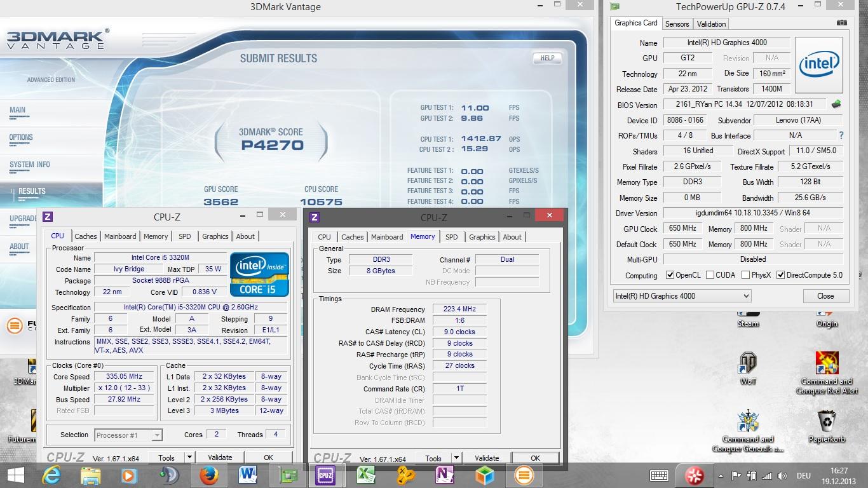Viewport: 868px width, 488px height.
Task: Click the taskbar clock and date
Action: click(x=839, y=475)
